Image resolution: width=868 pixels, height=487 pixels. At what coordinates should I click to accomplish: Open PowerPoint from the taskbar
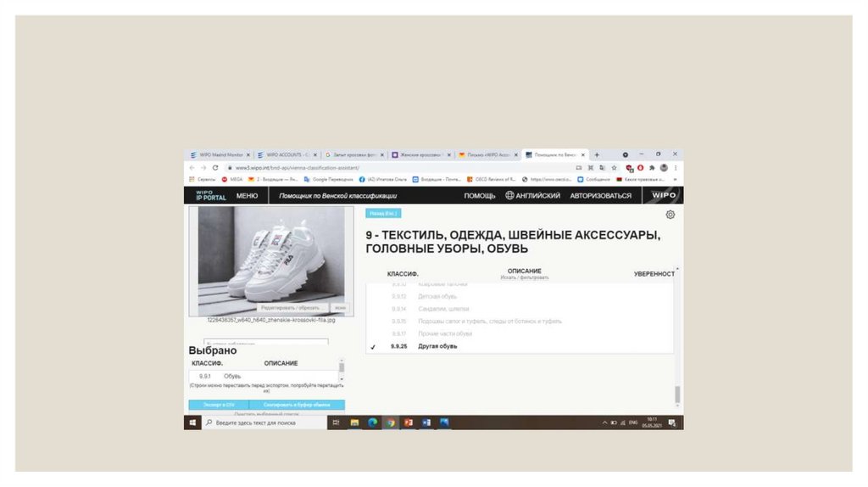[x=409, y=423]
